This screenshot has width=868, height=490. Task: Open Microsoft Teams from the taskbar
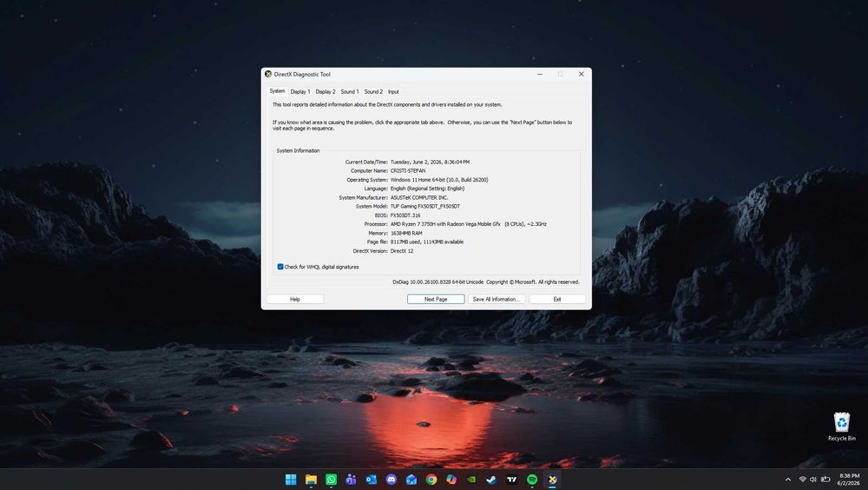[x=351, y=480]
